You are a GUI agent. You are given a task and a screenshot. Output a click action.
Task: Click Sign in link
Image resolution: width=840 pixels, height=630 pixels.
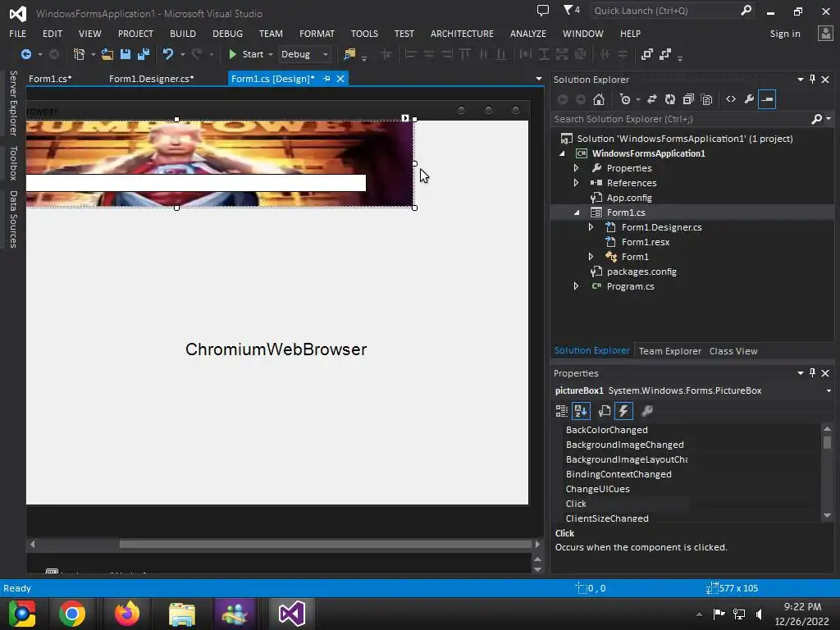pyautogui.click(x=785, y=33)
